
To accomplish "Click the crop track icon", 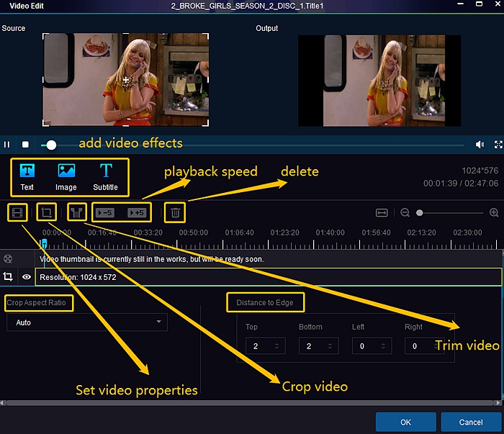I will pyautogui.click(x=8, y=276).
